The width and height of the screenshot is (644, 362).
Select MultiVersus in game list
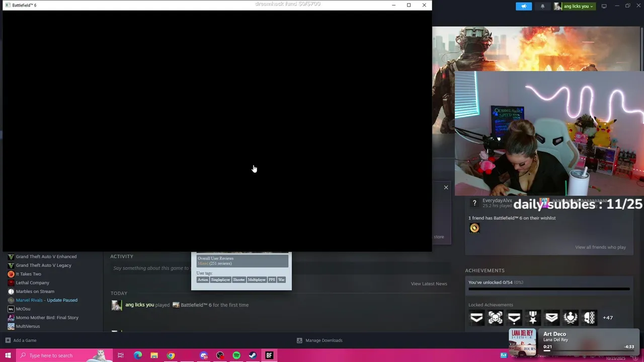coord(28,326)
